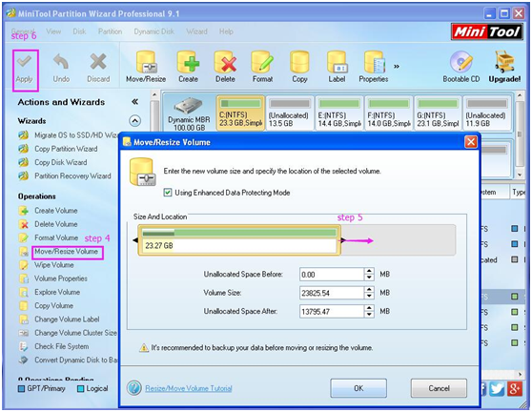Select the Unallocated 13.5 GB block
The width and height of the screenshot is (532, 412).
(x=290, y=113)
